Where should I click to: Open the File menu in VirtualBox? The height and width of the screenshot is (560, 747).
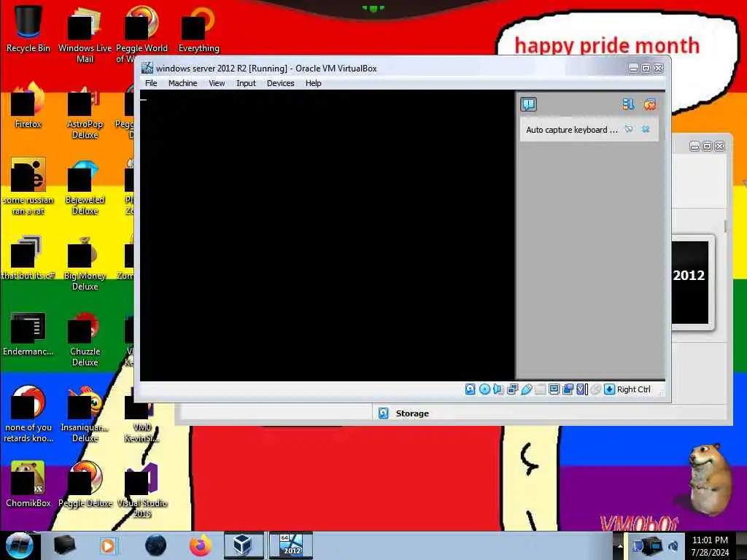151,83
